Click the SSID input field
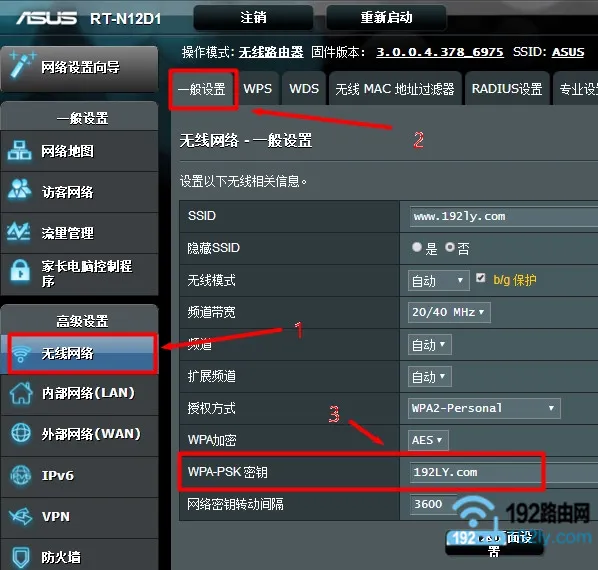The width and height of the screenshot is (598, 570). (504, 217)
